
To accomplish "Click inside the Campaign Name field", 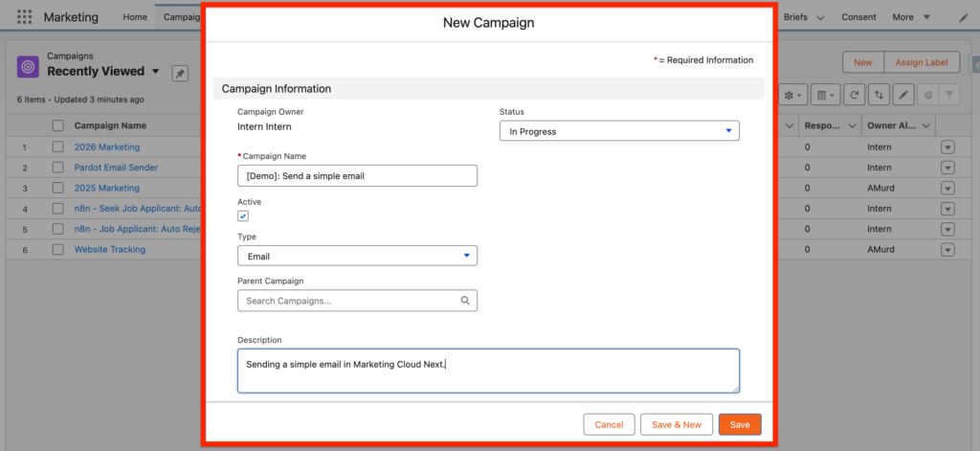I will (357, 175).
